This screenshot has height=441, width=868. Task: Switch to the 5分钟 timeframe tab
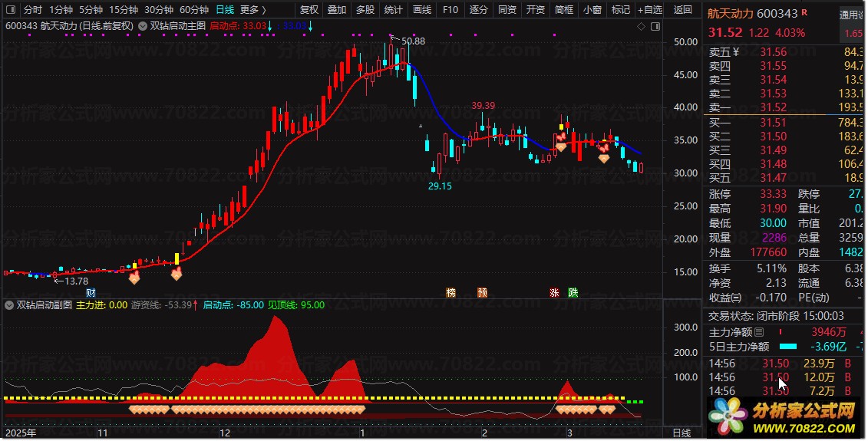tap(91, 10)
